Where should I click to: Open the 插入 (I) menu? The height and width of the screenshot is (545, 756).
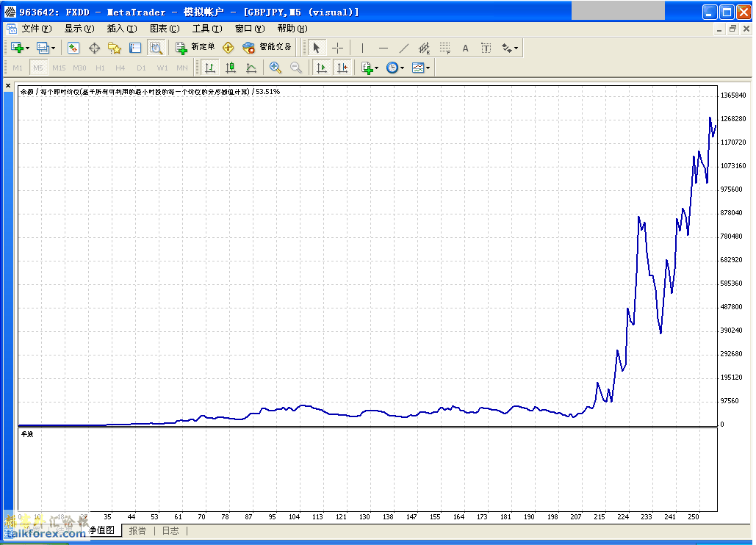point(122,29)
